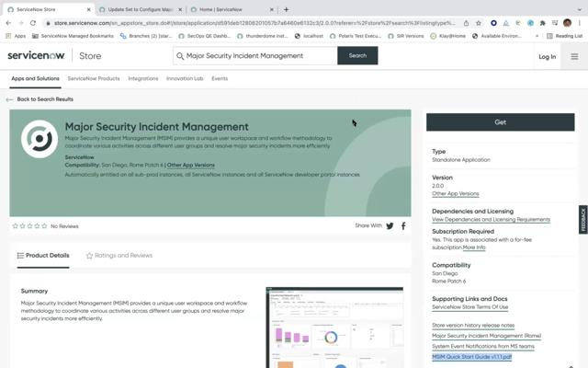Click the browser reload icon
This screenshot has height=368, width=588.
coord(33,22)
